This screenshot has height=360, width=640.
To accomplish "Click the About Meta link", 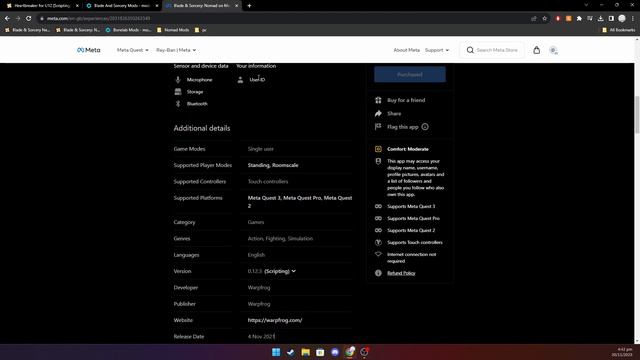I will [406, 50].
